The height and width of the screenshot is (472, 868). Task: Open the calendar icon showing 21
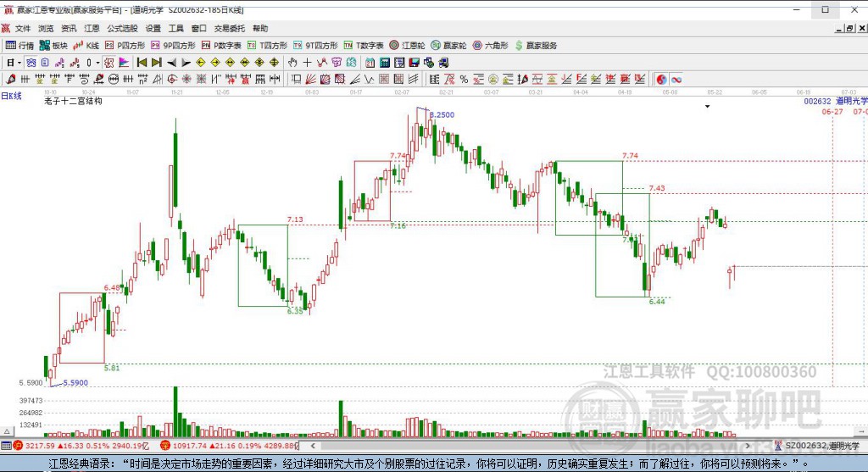pyautogui.click(x=370, y=63)
